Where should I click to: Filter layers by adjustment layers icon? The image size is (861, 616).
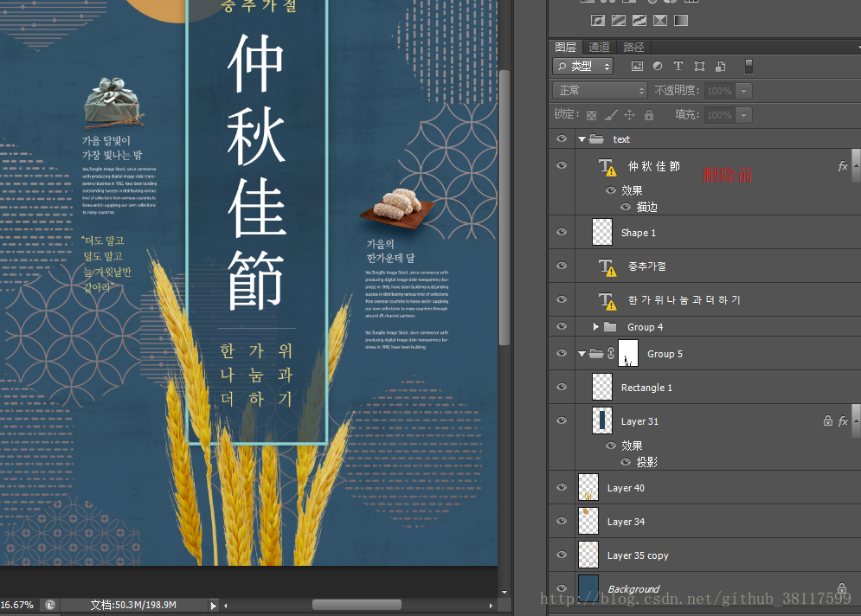658,66
